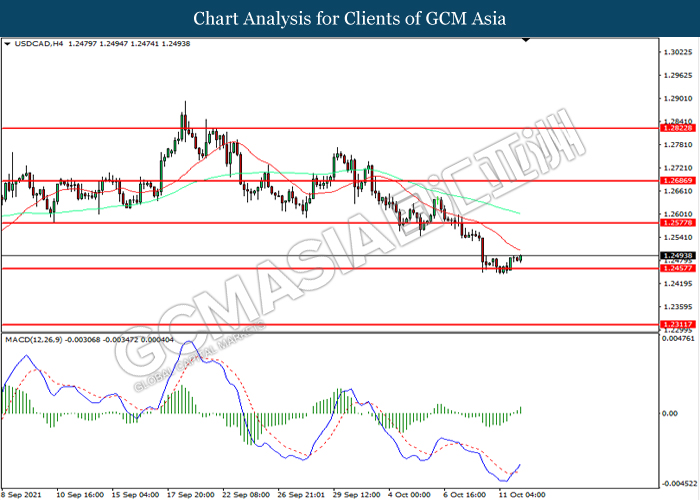Click the 17 Sep 20:00 time label

(191, 495)
